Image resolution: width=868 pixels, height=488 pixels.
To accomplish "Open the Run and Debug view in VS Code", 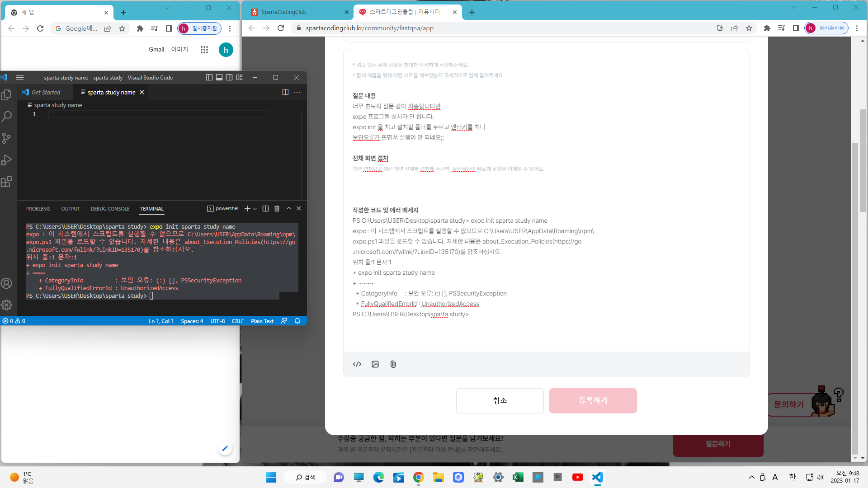I will coord(6,160).
